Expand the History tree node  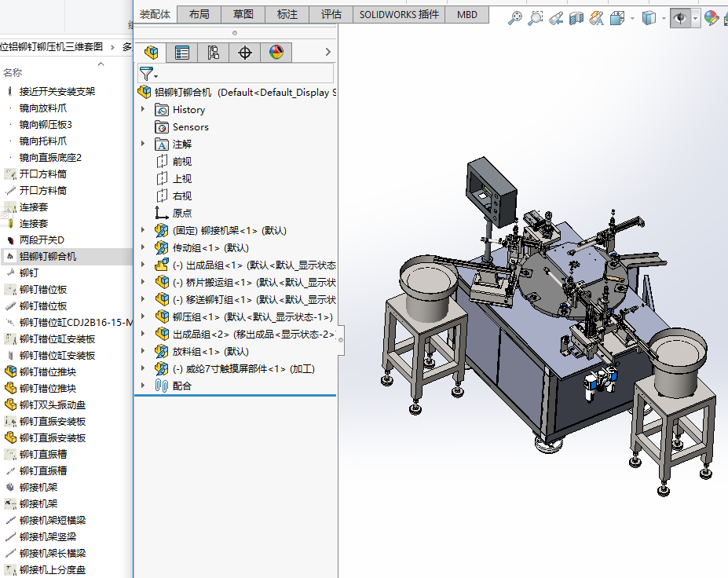pos(143,109)
